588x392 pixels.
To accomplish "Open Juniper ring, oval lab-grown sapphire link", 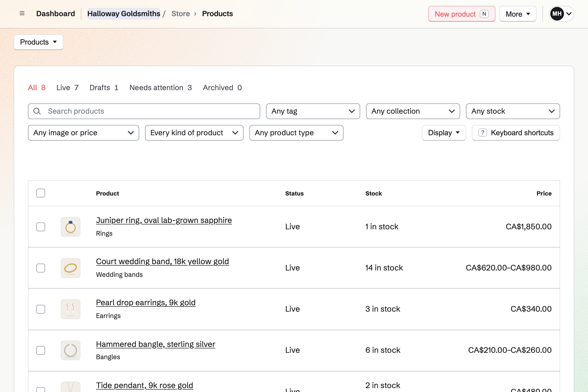I will (x=164, y=220).
